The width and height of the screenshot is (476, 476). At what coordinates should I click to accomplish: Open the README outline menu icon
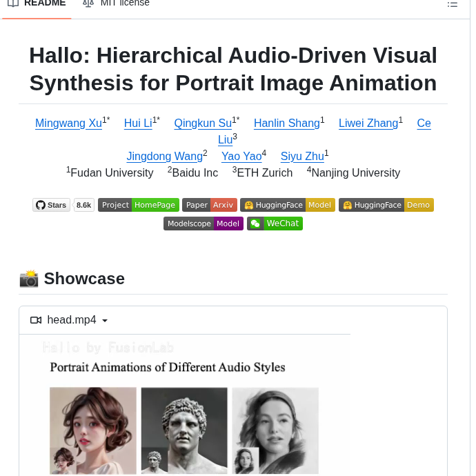point(453,4)
